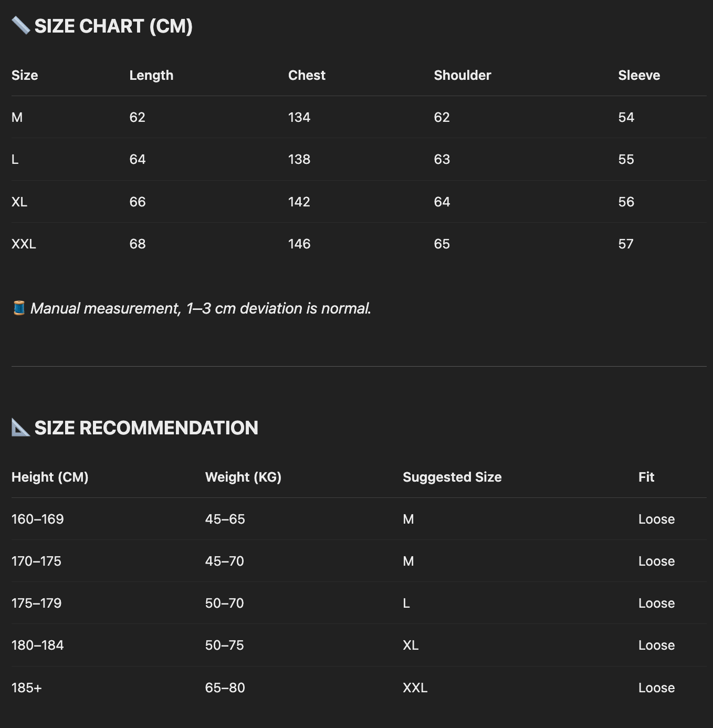Click the Fit column header
This screenshot has width=713, height=728.
tap(646, 477)
